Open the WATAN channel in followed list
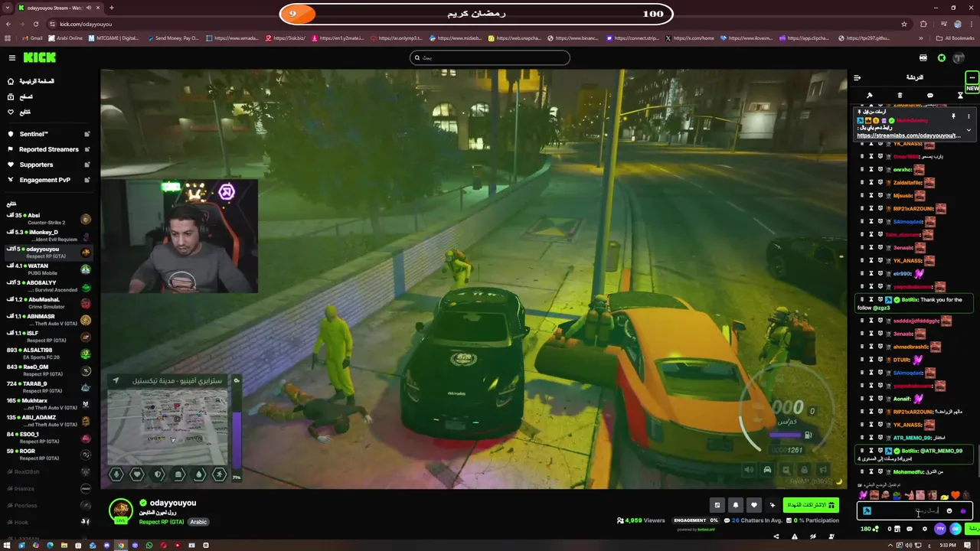Image resolution: width=980 pixels, height=551 pixels. [x=47, y=269]
